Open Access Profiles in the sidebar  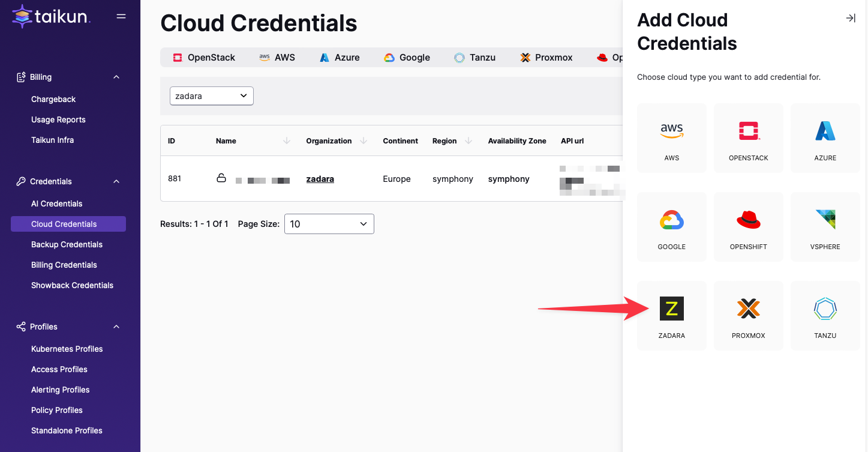click(59, 369)
